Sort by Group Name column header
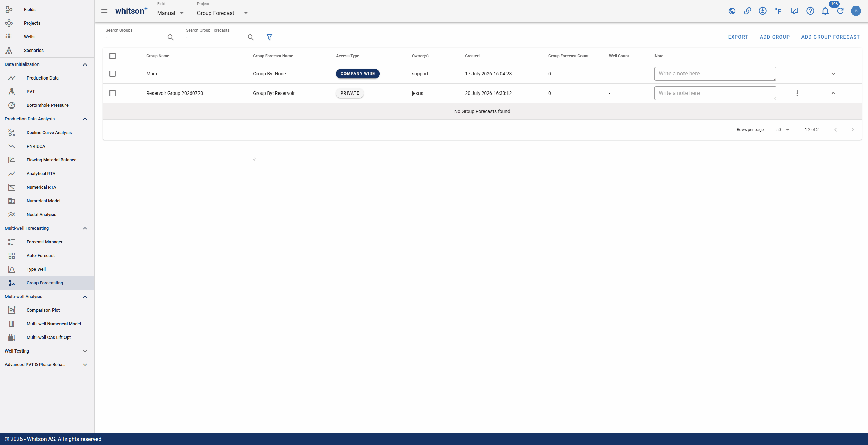This screenshot has height=445, width=868. click(x=158, y=56)
